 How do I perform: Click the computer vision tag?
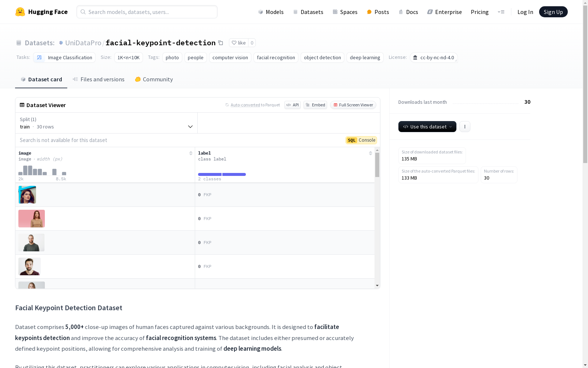tap(230, 57)
